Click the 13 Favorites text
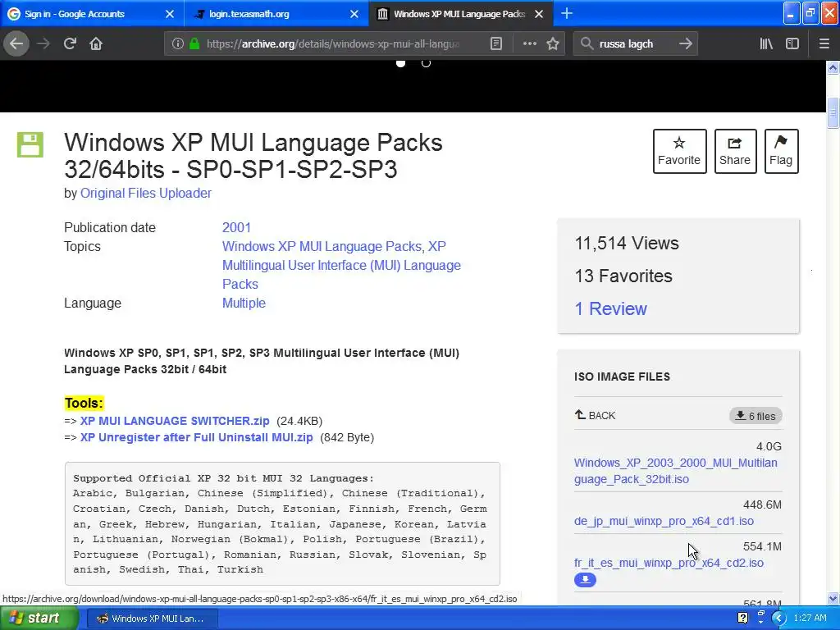840x630 pixels. click(x=623, y=276)
